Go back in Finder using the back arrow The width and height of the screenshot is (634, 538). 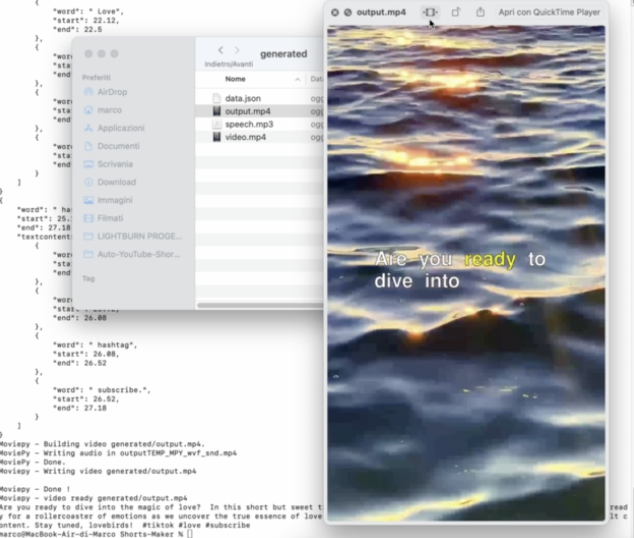coord(220,49)
